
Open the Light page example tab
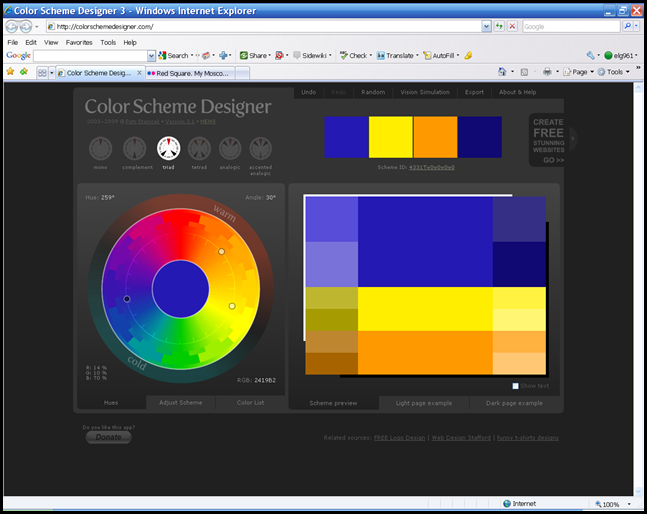[x=424, y=403]
